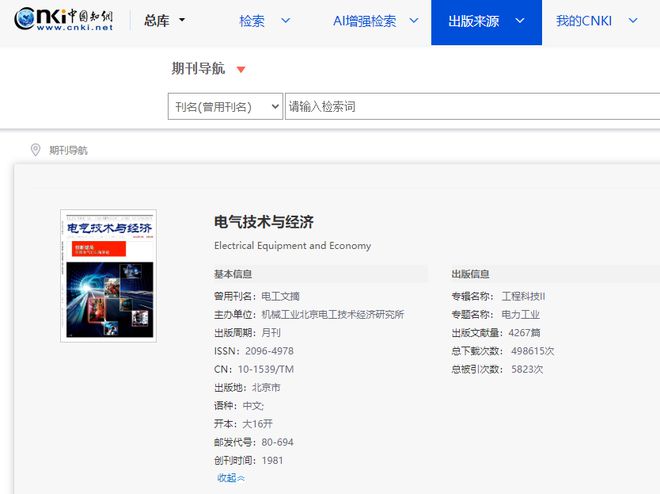Select the total downloads 498615次
The width and height of the screenshot is (660, 494).
click(x=533, y=351)
